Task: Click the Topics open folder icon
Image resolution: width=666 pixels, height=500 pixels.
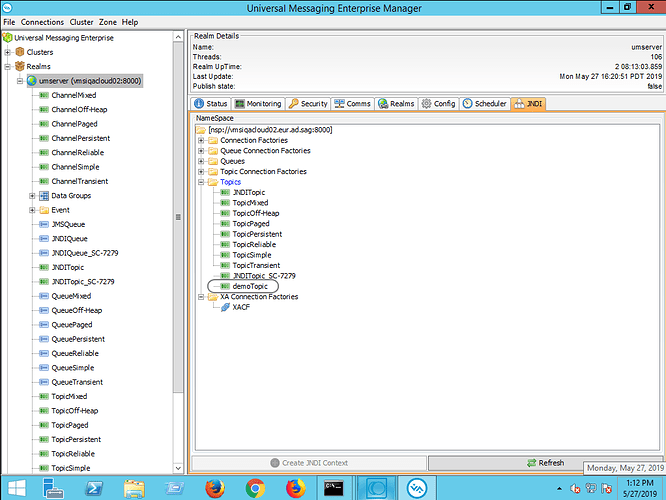Action: 213,182
